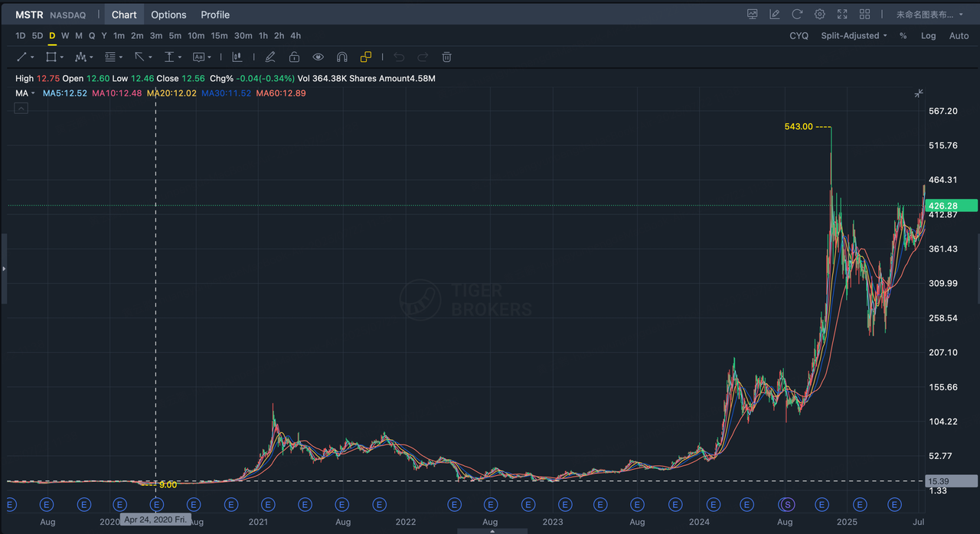Viewport: 980px width, 534px height.
Task: Select the D daily timeframe
Action: point(52,36)
